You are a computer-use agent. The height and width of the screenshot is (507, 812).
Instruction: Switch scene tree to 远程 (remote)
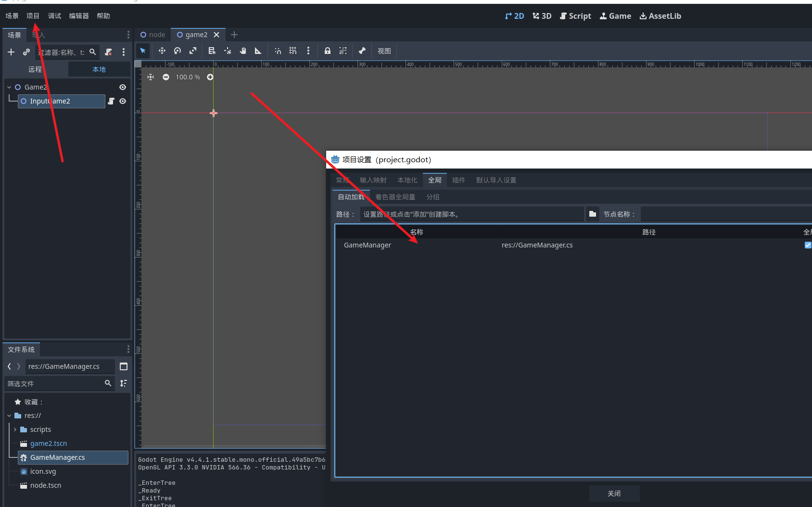[35, 69]
